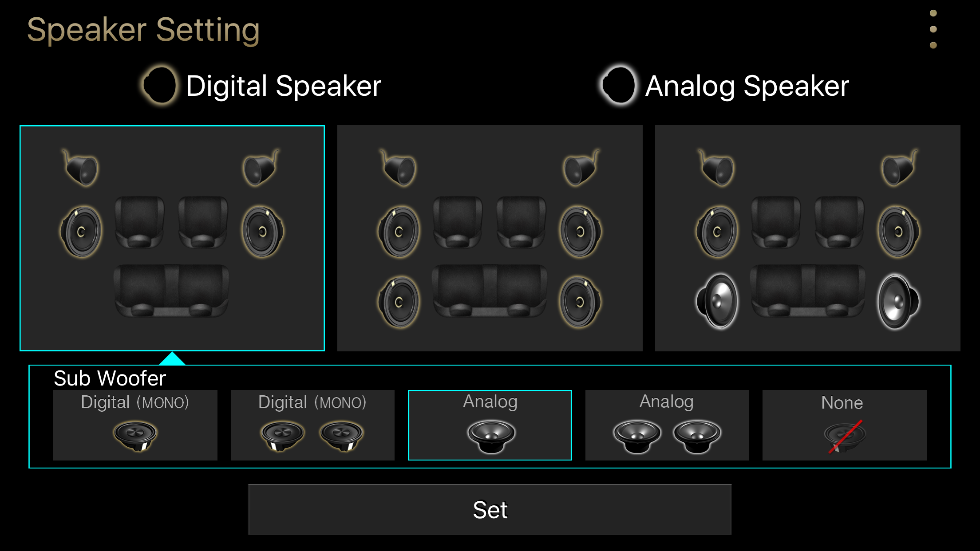Screen dimensions: 980x551
Task: Choose the layout with analog rear speakers
Action: coord(808,238)
